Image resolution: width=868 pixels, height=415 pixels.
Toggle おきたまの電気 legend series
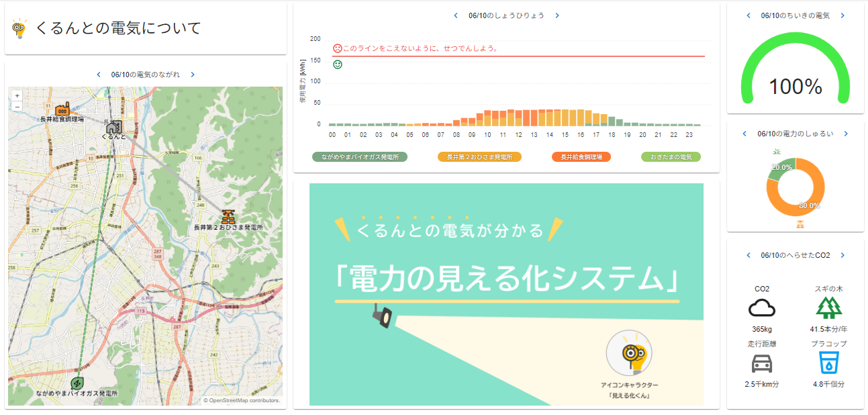(x=671, y=156)
